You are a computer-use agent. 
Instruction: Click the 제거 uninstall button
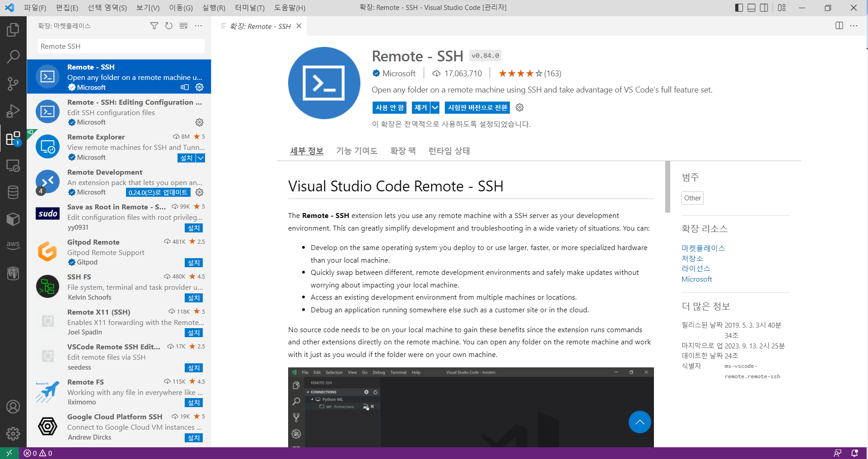(x=421, y=107)
